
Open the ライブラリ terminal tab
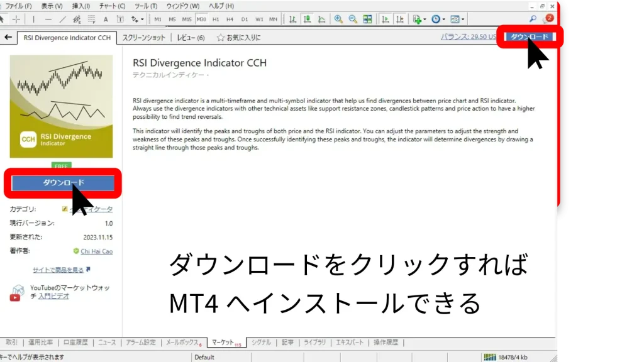click(x=314, y=343)
